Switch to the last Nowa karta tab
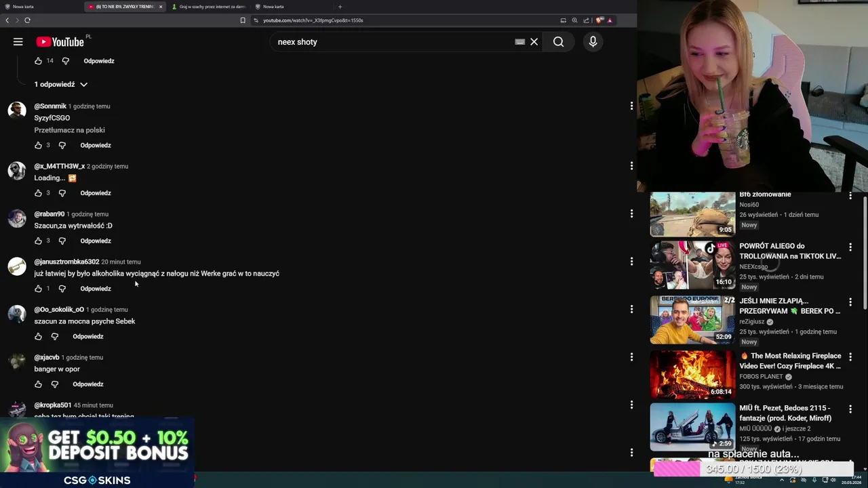This screenshot has width=868, height=488. [292, 7]
